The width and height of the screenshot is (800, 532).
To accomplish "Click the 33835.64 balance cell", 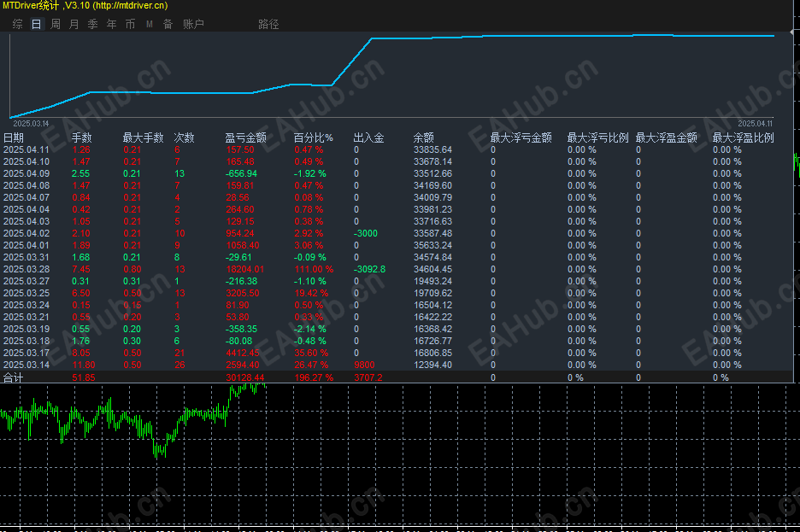I will 432,149.
